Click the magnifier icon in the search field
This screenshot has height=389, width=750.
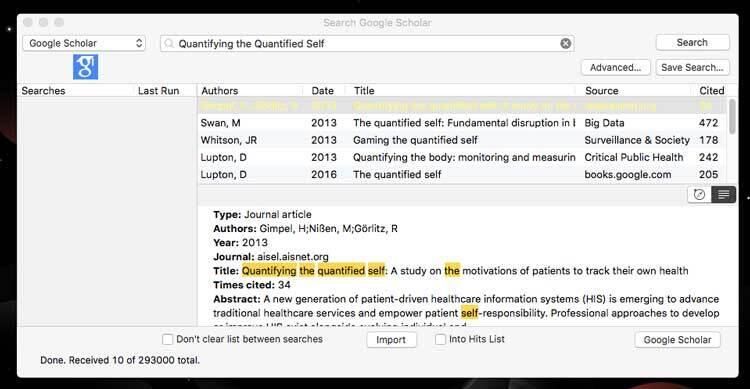pyautogui.click(x=169, y=44)
